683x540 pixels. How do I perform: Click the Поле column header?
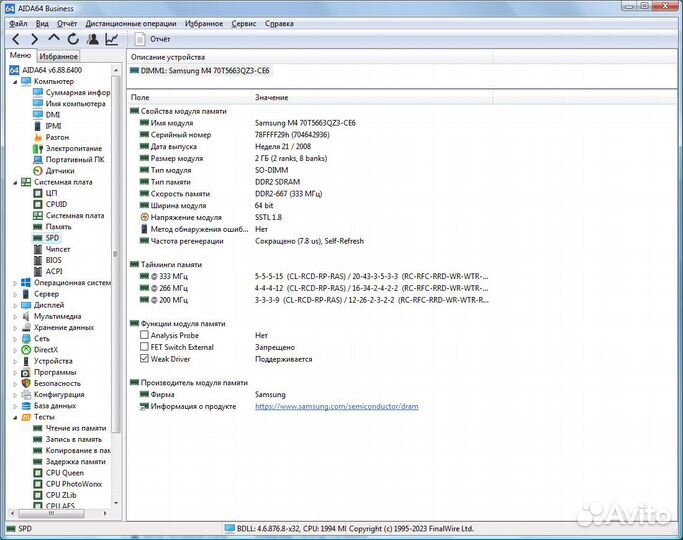click(x=189, y=98)
